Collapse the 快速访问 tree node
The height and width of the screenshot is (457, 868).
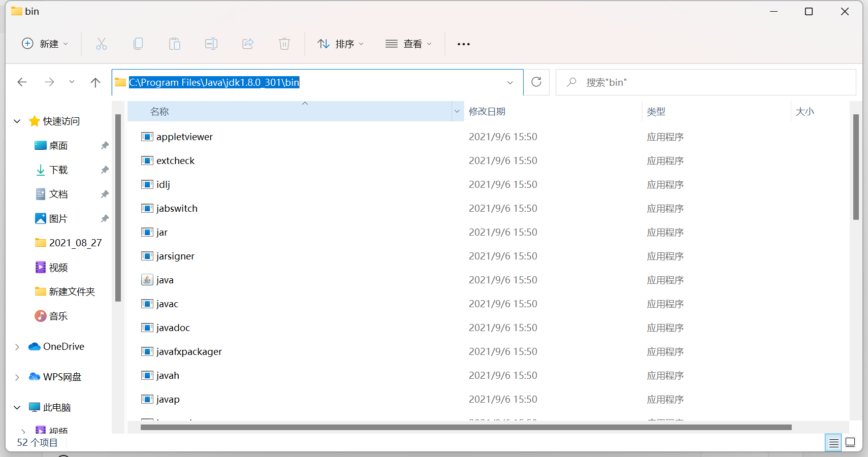17,121
